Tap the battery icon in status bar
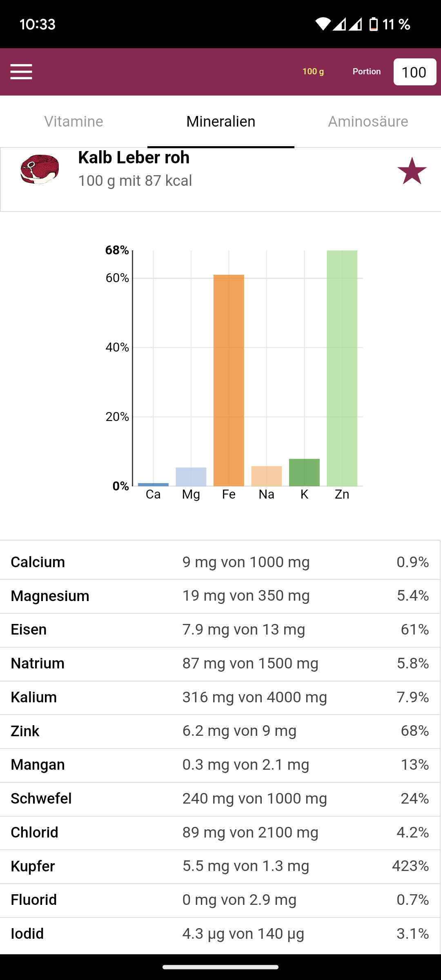Viewport: 441px width, 980px height. (373, 24)
